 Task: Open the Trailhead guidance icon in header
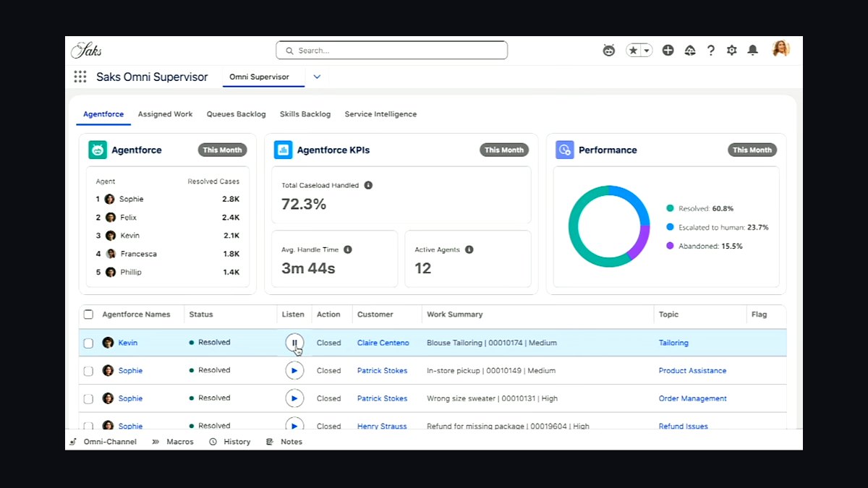coord(689,50)
